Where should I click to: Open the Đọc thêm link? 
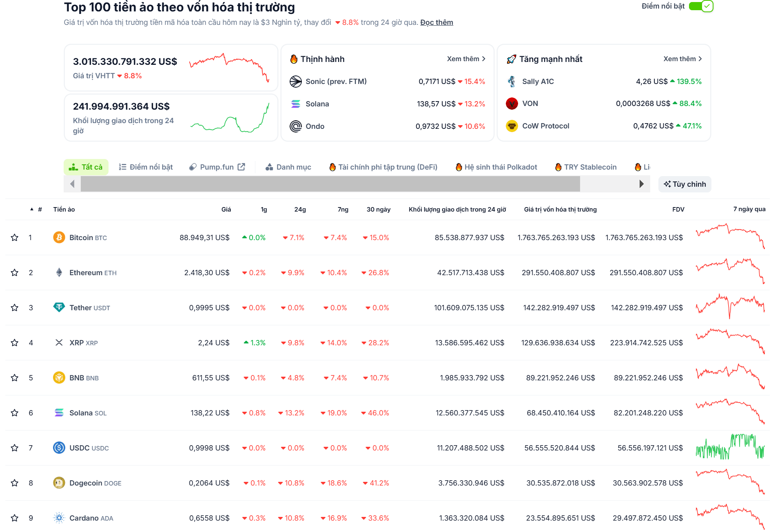click(x=436, y=22)
